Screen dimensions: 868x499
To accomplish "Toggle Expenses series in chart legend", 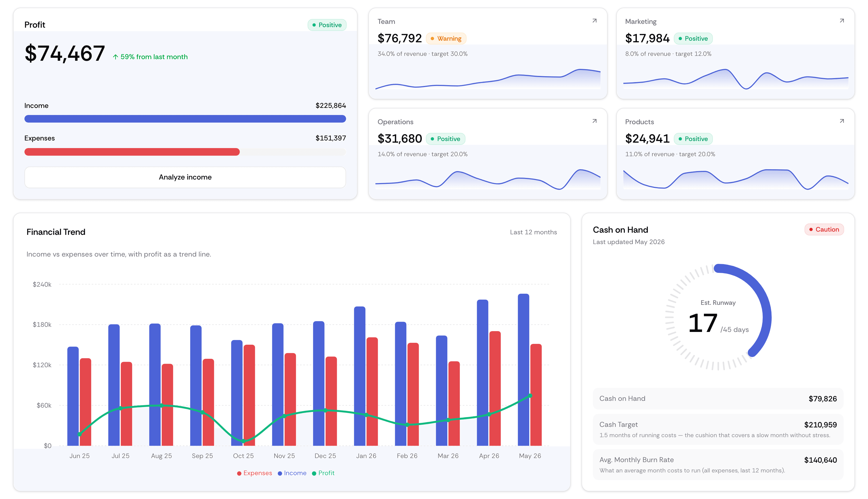I will 254,473.
